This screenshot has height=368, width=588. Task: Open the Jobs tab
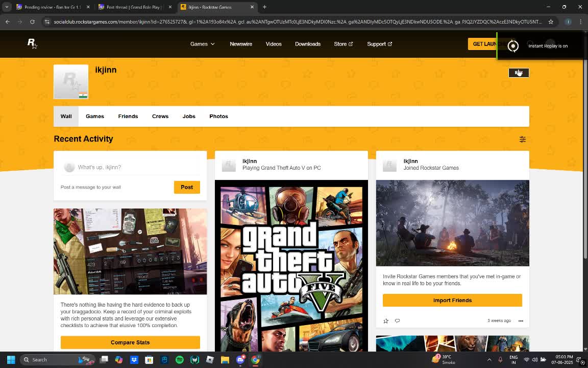coord(189,117)
